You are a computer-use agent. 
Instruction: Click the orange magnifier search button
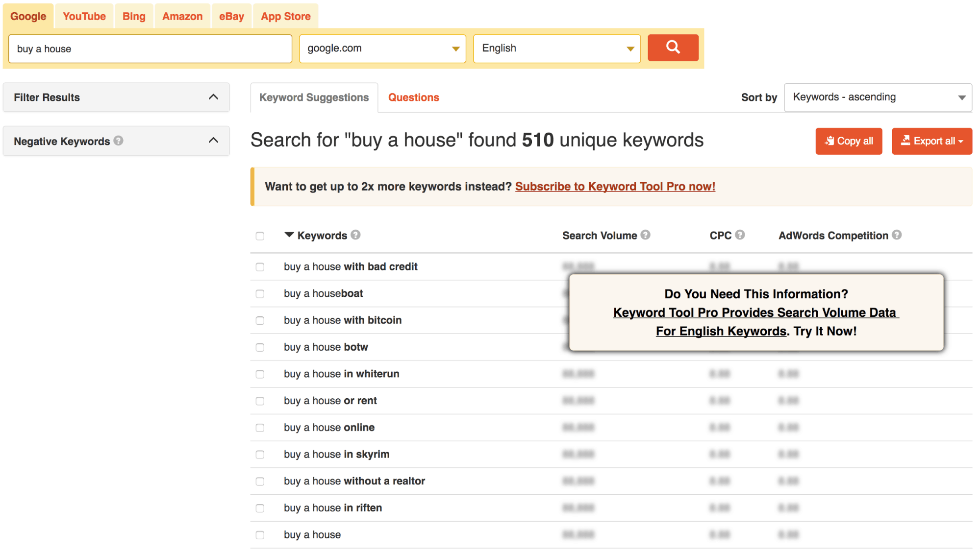(673, 48)
